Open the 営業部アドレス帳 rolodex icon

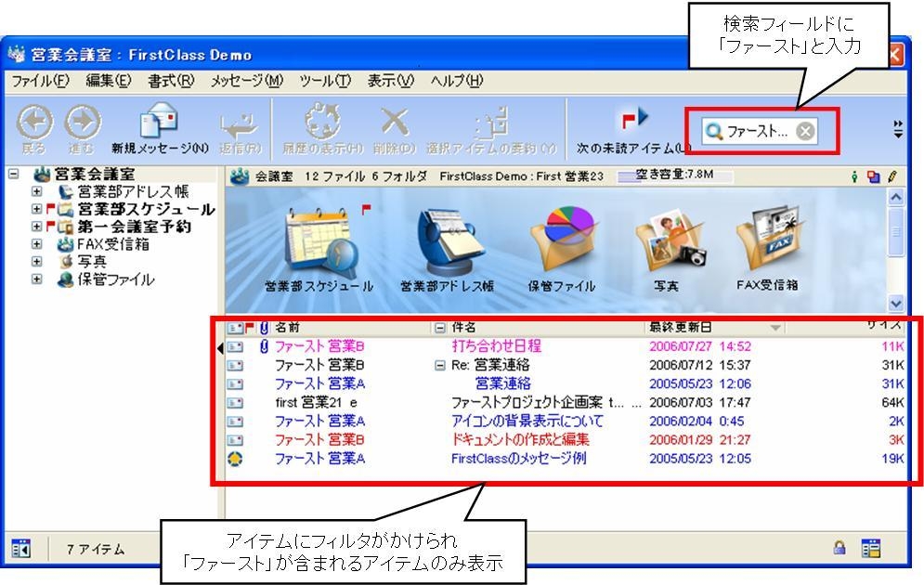[452, 242]
